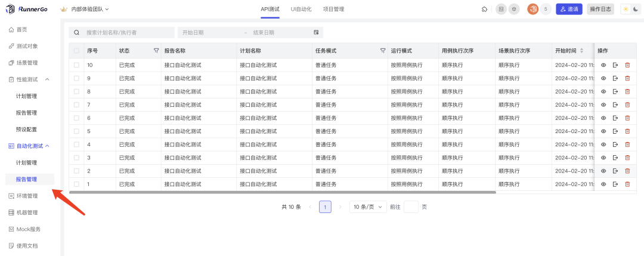644x256 pixels.
Task: Switch to dark theme moon icon
Action: click(x=636, y=9)
